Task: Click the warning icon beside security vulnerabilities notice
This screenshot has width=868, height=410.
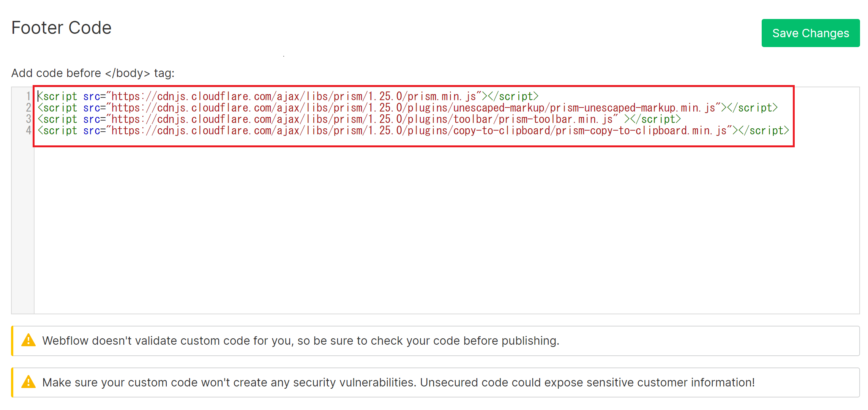Action: (28, 382)
